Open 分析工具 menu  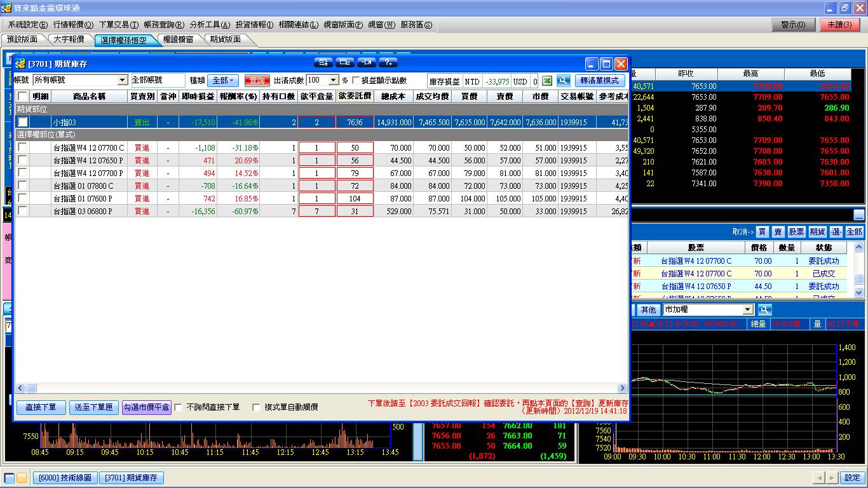point(210,25)
